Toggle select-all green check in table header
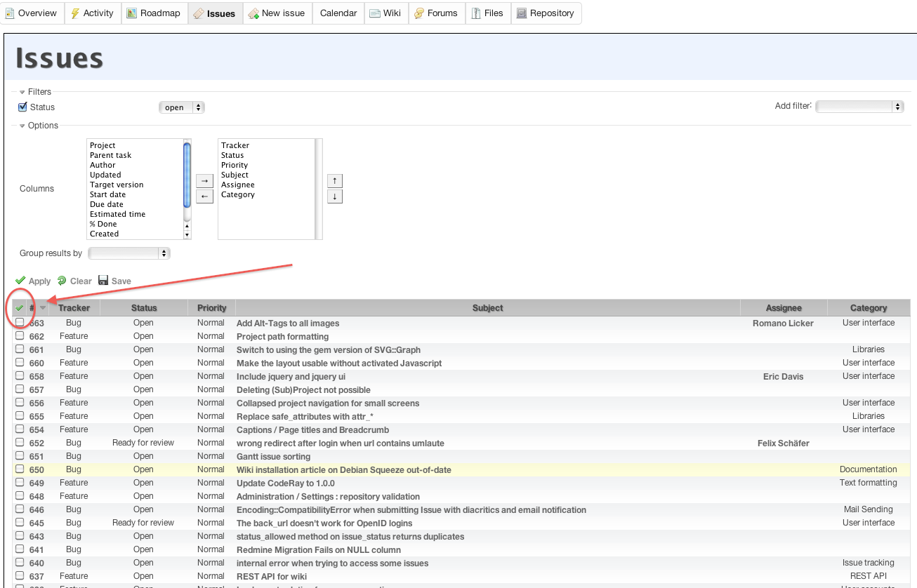Image resolution: width=917 pixels, height=588 pixels. (x=19, y=308)
